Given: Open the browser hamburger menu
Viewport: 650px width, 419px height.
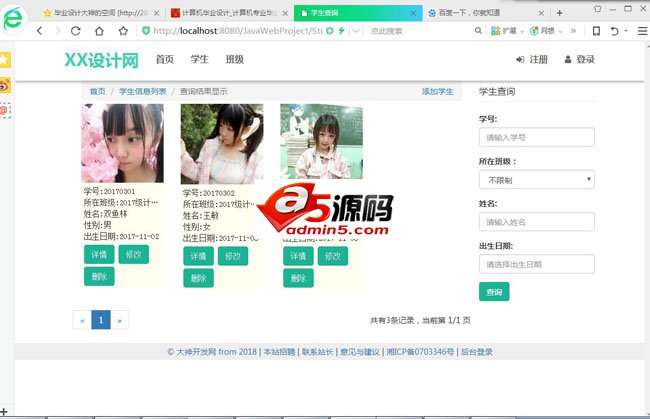Looking at the screenshot, I should click(x=642, y=31).
